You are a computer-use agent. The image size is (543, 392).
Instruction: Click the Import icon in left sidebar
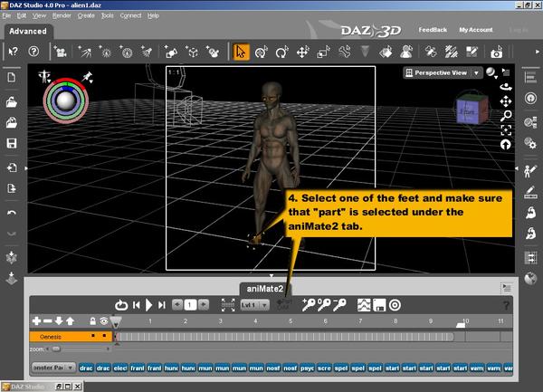(12, 167)
